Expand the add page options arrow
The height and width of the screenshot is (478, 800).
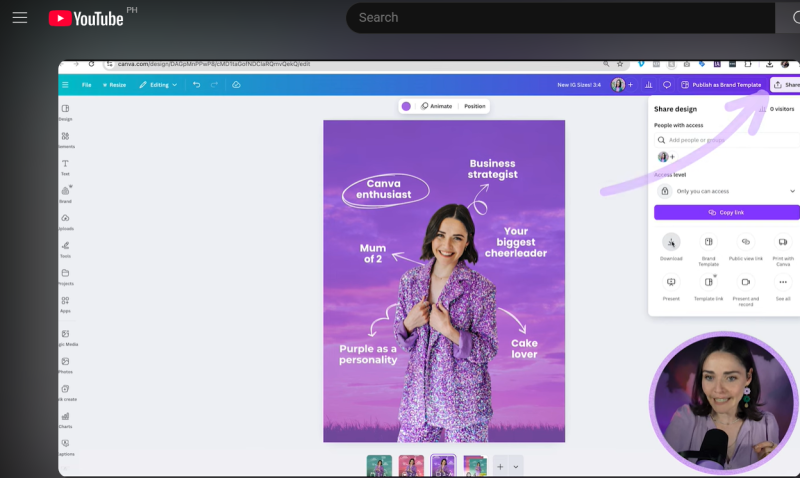516,466
